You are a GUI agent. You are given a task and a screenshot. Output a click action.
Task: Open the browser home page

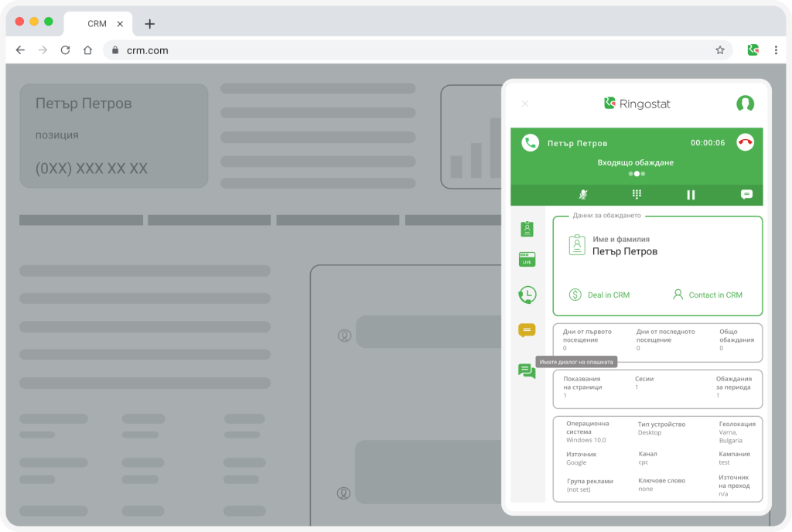tap(88, 50)
